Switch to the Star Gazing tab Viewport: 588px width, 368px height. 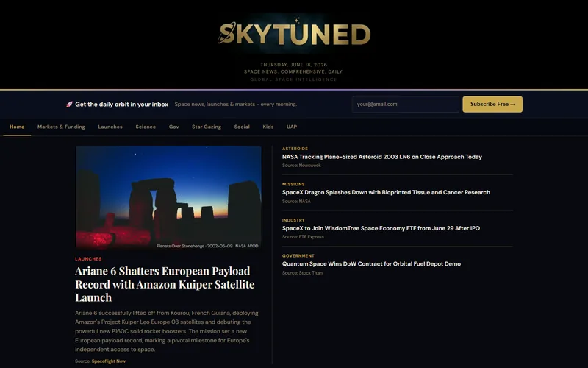tap(207, 127)
